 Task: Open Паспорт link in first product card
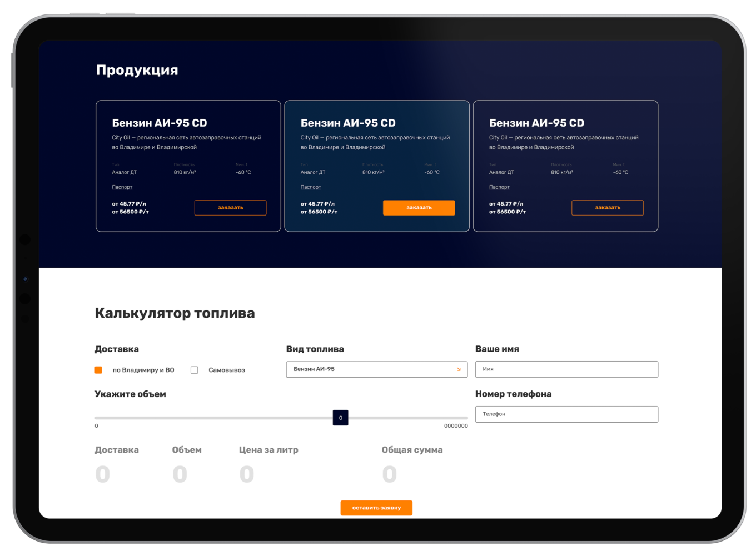tap(122, 187)
